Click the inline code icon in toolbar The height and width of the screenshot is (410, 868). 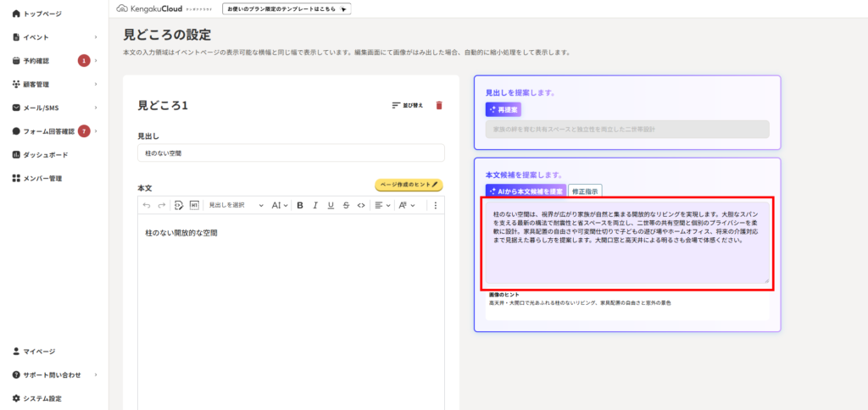(361, 205)
